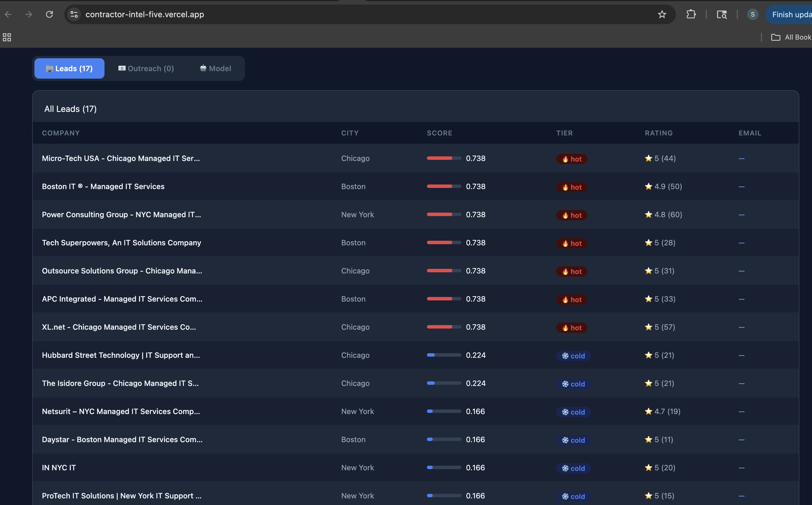Go back to the previous page
This screenshot has height=505, width=812.
click(x=8, y=14)
